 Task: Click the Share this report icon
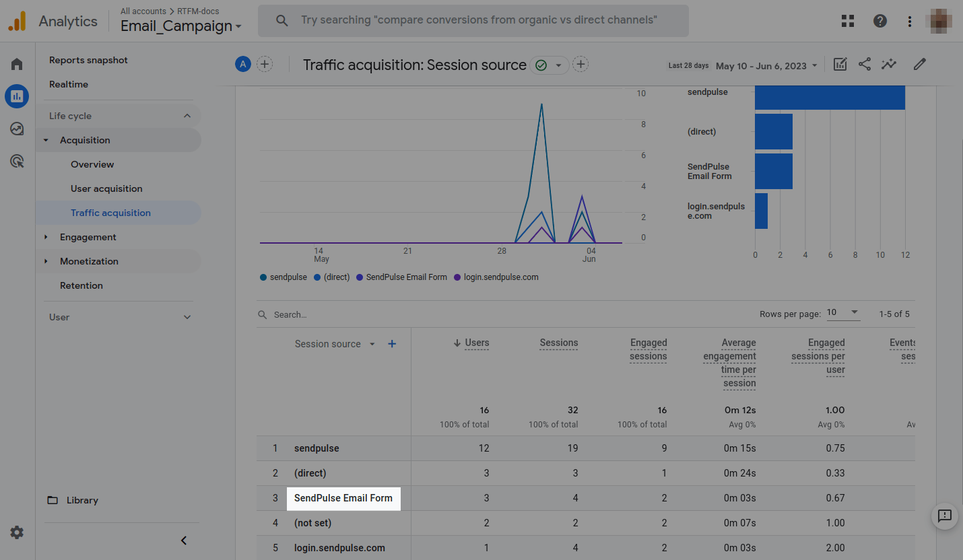pyautogui.click(x=865, y=65)
